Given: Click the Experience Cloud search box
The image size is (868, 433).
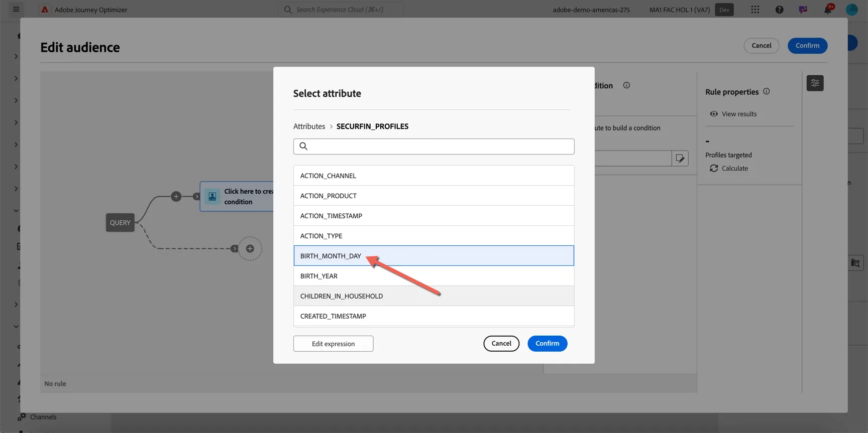Looking at the screenshot, I should point(341,10).
